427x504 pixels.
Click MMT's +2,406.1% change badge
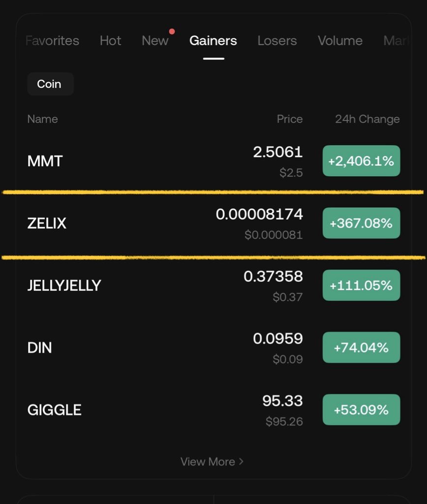coord(361,161)
